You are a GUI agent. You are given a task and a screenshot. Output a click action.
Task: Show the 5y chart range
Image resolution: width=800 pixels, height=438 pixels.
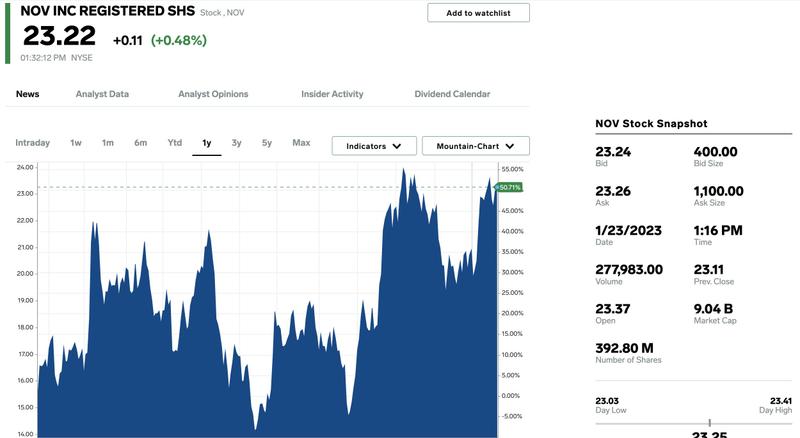coord(267,143)
